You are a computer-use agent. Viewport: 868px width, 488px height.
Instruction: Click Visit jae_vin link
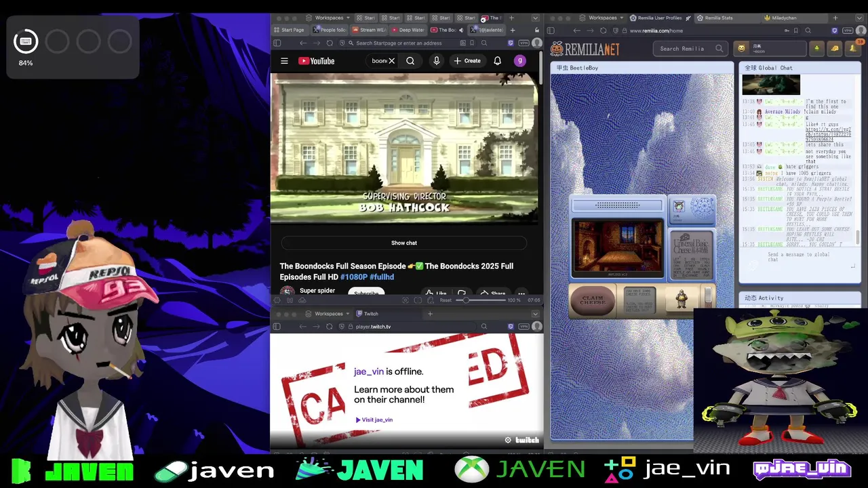pyautogui.click(x=374, y=420)
